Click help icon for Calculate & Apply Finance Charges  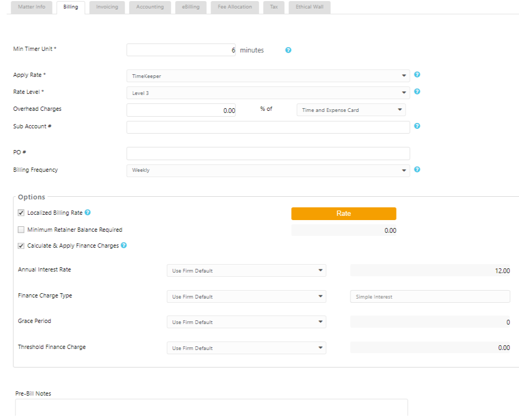(124, 246)
